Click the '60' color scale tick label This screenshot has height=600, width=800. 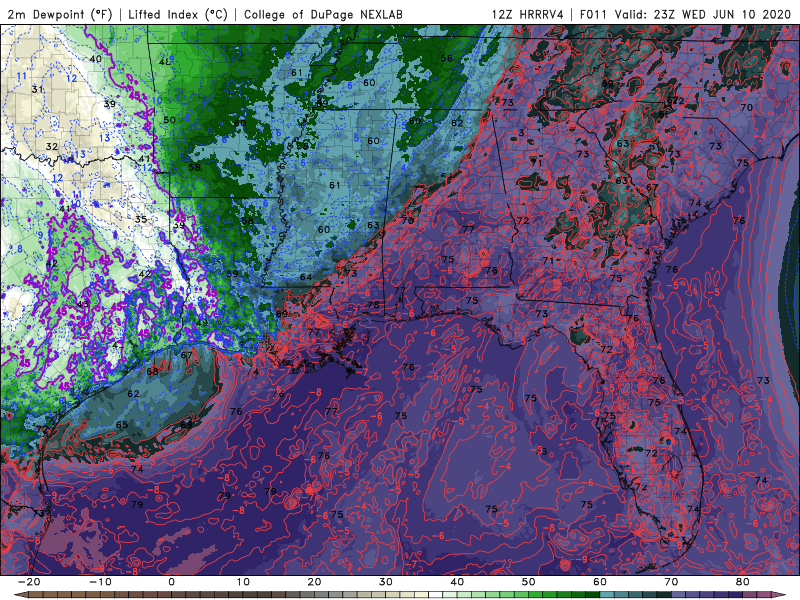(x=601, y=582)
